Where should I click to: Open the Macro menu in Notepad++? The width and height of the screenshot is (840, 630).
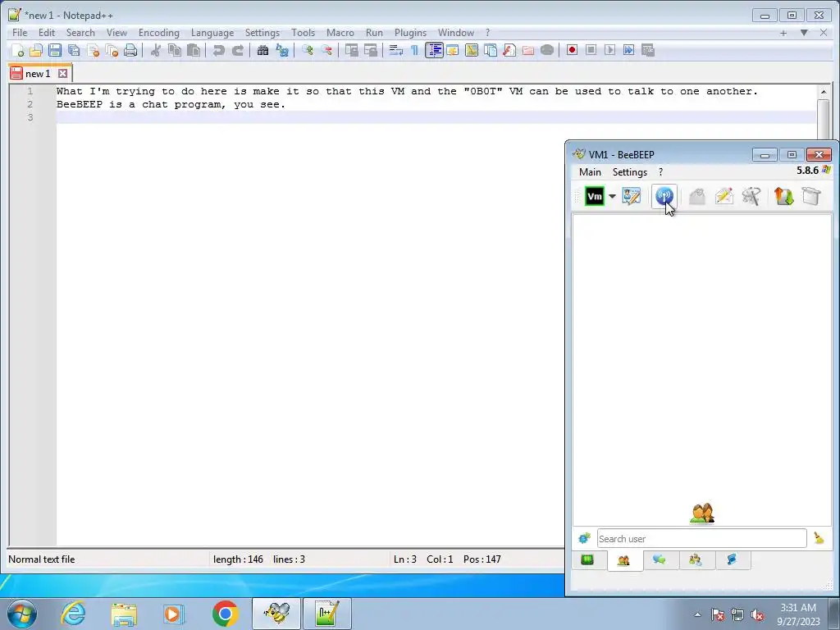coord(340,33)
